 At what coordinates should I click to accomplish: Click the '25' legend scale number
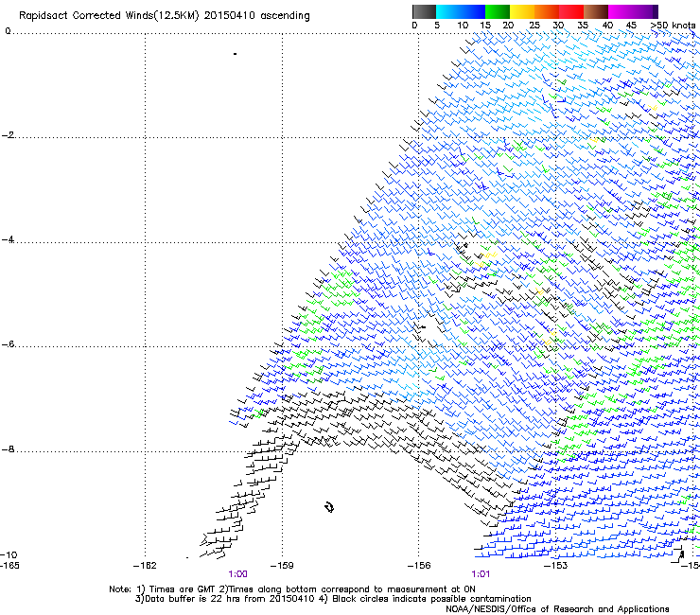coord(534,26)
